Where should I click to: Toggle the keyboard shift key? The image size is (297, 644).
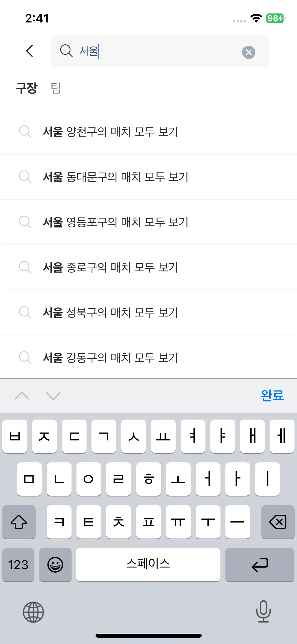(19, 522)
